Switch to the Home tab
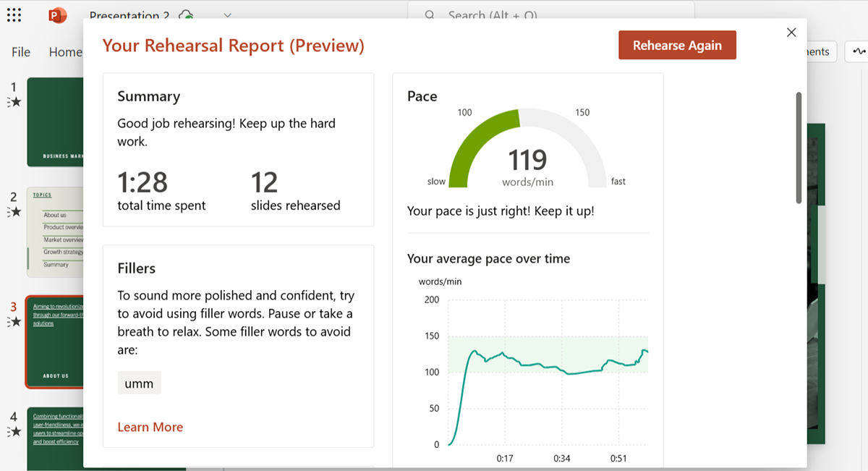 [65, 52]
